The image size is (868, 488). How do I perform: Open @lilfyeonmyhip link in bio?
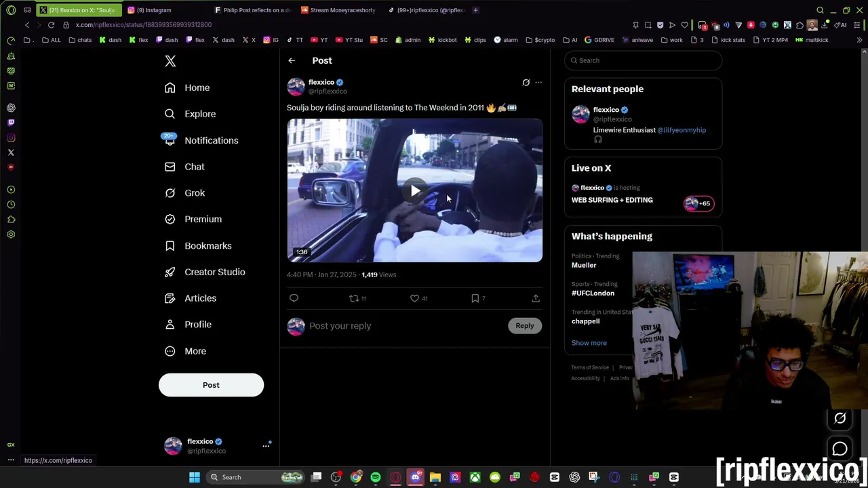coord(682,130)
